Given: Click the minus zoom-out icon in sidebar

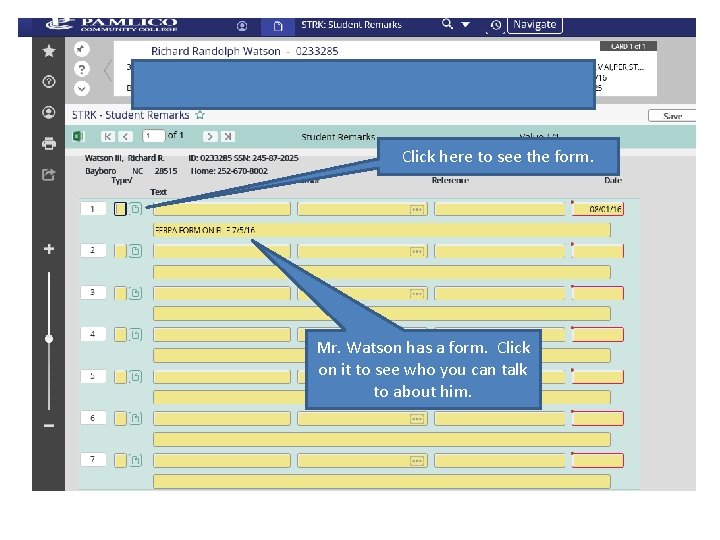Looking at the screenshot, I should tap(49, 426).
